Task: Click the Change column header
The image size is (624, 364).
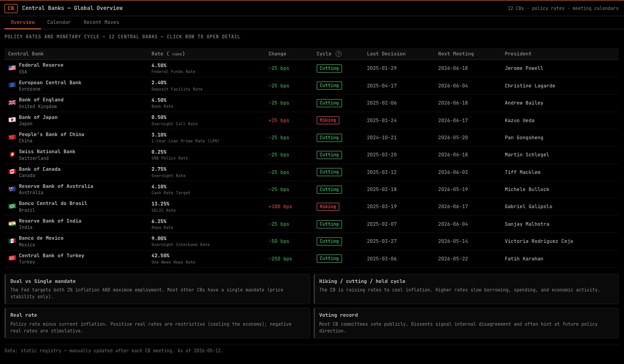Action: [x=277, y=54]
